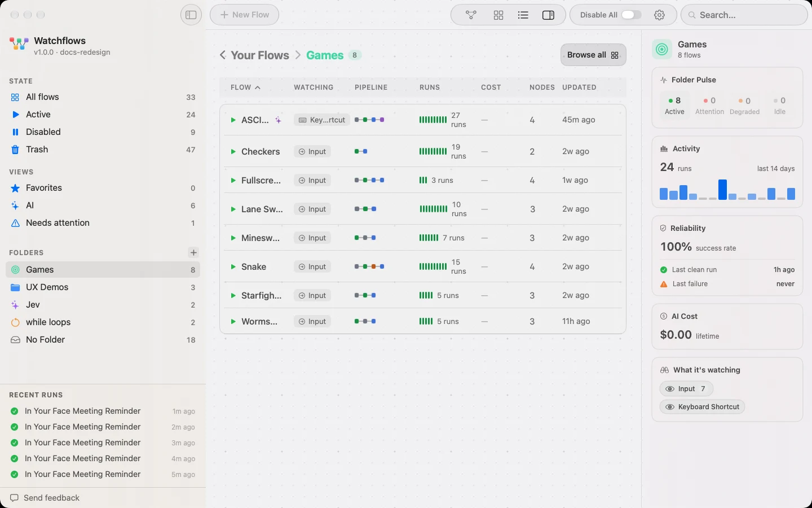
Task: Toggle the Disable All switch
Action: (x=631, y=15)
